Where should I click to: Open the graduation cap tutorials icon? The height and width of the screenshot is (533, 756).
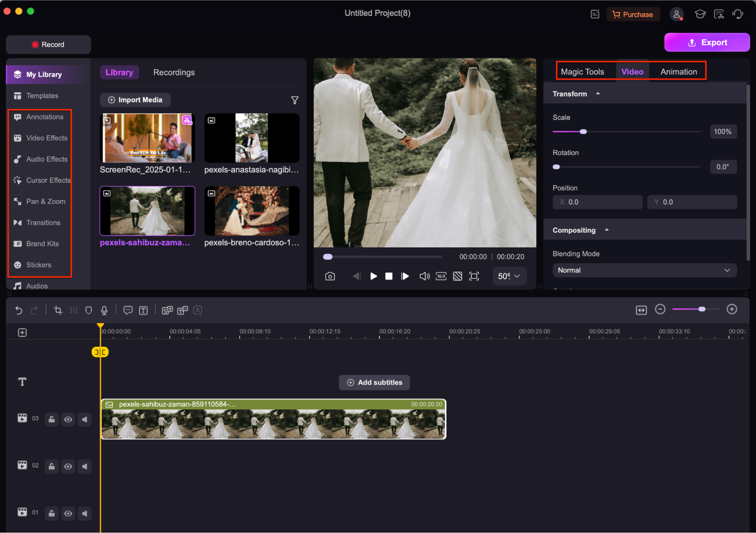pyautogui.click(x=700, y=14)
